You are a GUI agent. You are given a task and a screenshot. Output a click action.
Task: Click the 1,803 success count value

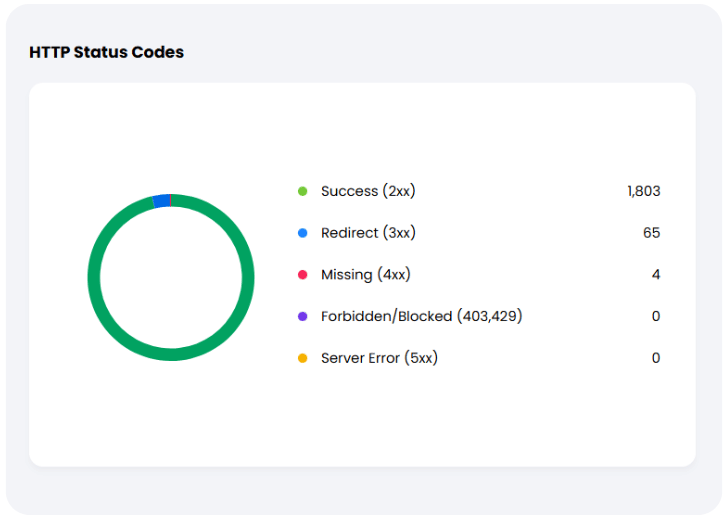point(644,191)
